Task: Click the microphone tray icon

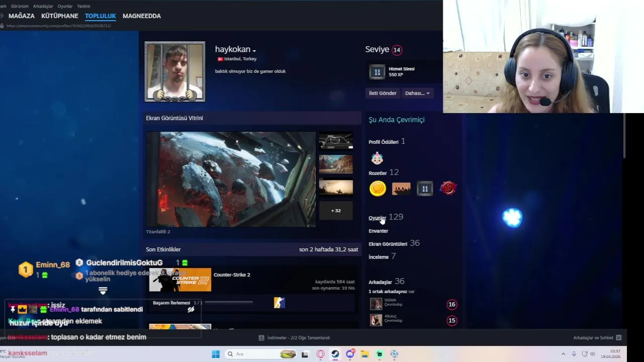Action: [x=574, y=354]
